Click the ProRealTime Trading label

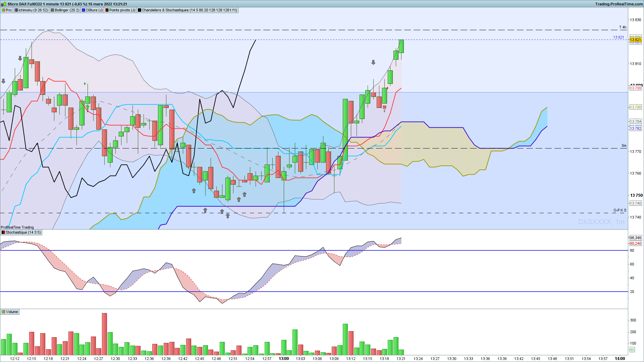point(17,227)
